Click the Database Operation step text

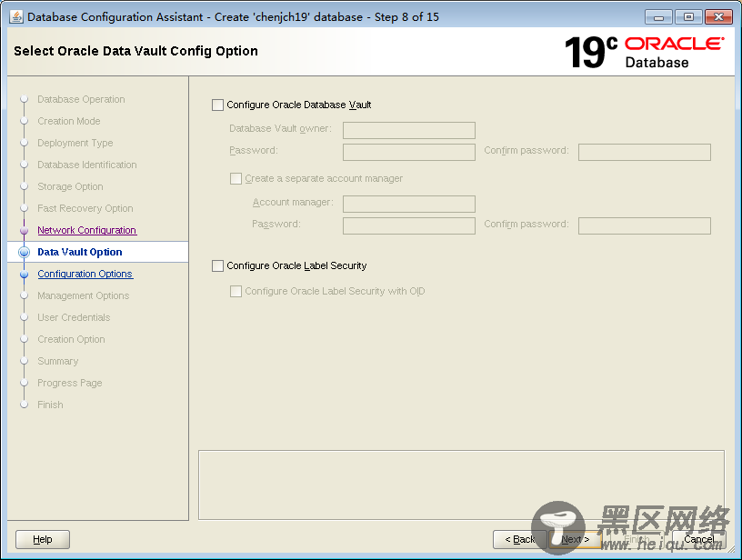(x=82, y=99)
